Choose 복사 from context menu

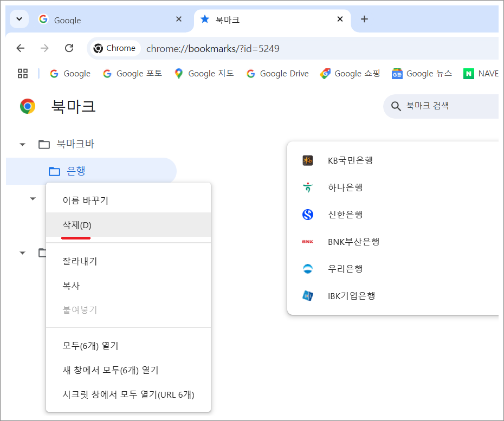(128, 286)
